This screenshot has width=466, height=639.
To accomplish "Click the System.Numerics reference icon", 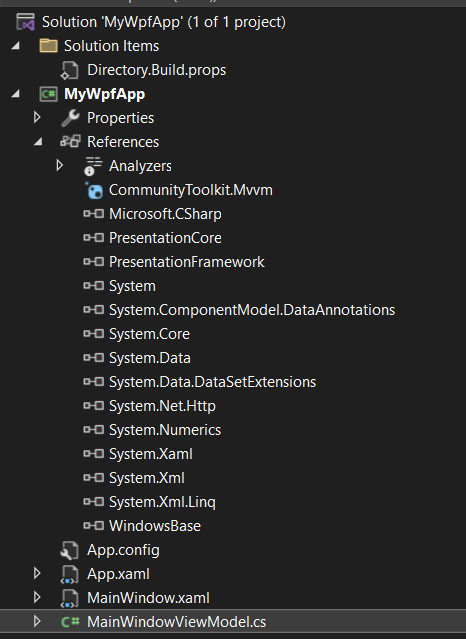I will click(93, 430).
